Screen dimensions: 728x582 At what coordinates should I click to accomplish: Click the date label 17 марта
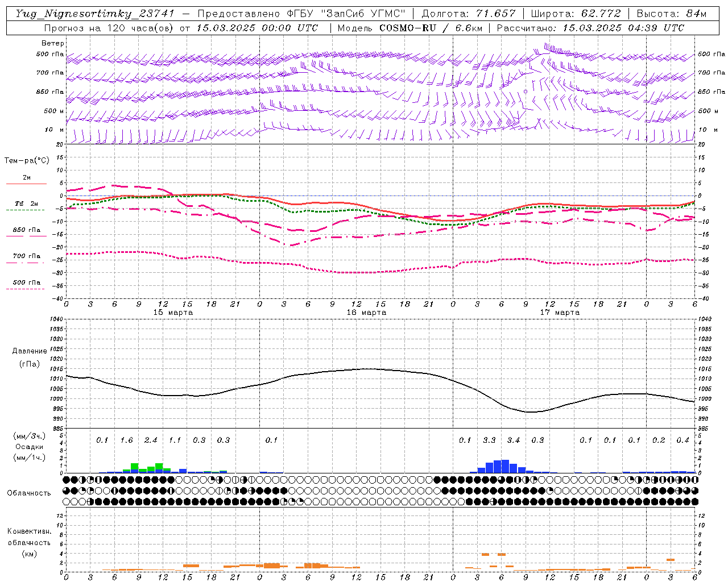click(560, 313)
